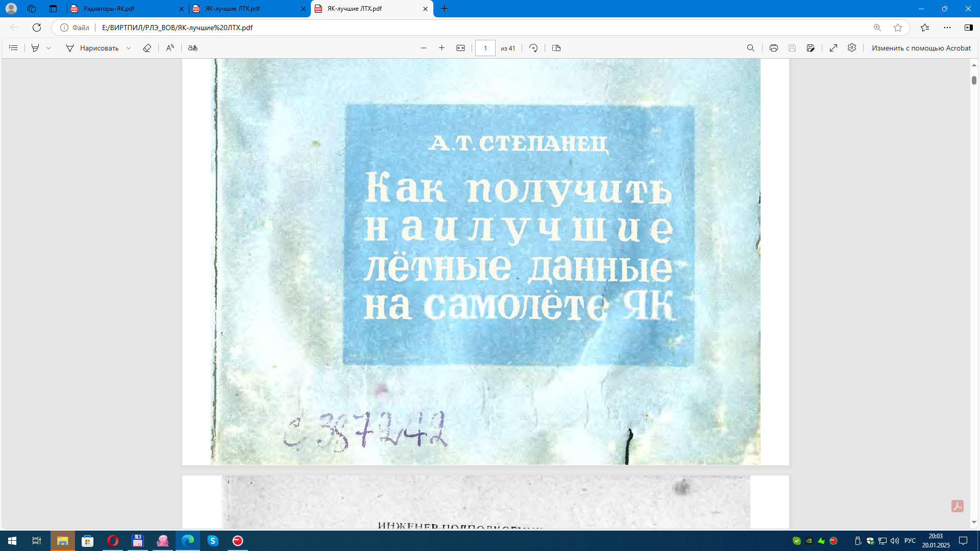Expand the Нарисовать drawing options dropdown

[x=129, y=48]
